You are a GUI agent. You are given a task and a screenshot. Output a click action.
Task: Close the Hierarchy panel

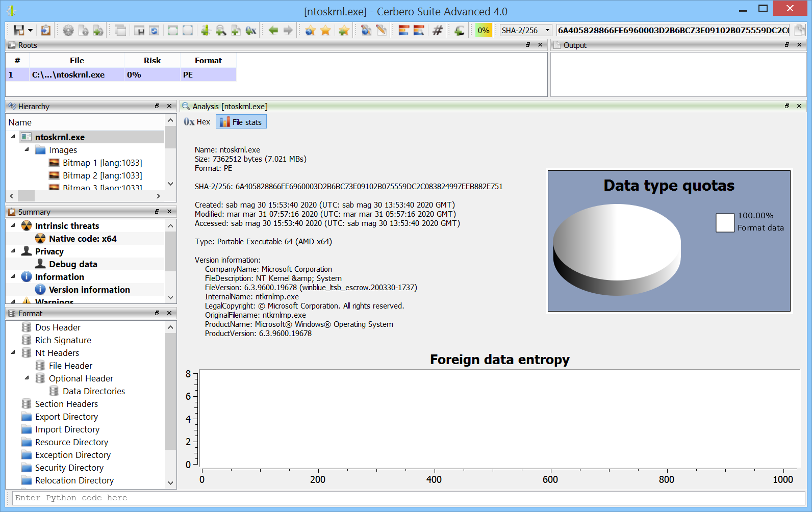click(x=169, y=106)
